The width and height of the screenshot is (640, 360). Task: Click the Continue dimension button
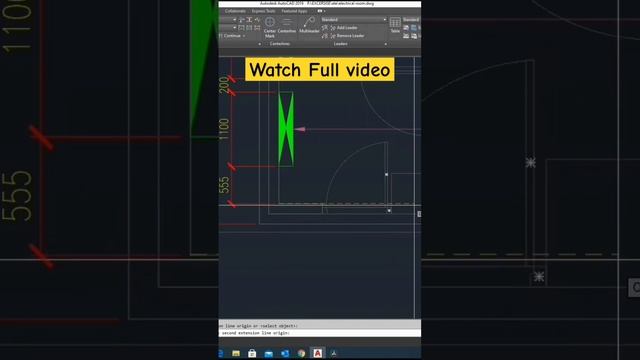click(x=230, y=36)
